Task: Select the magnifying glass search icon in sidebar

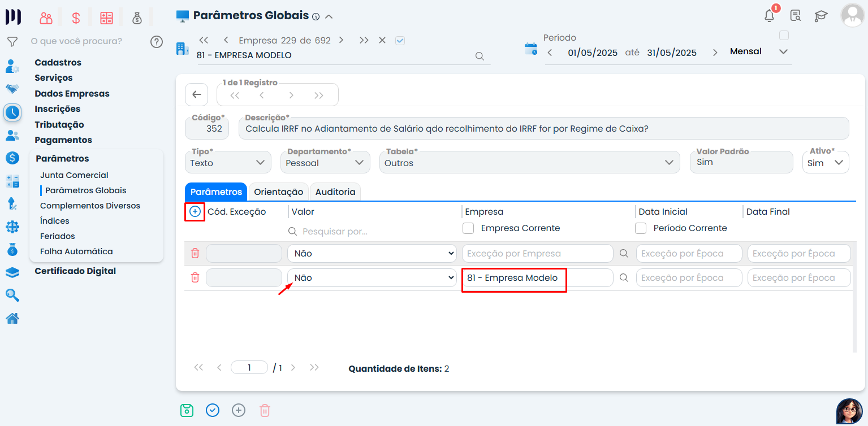Action: tap(12, 295)
